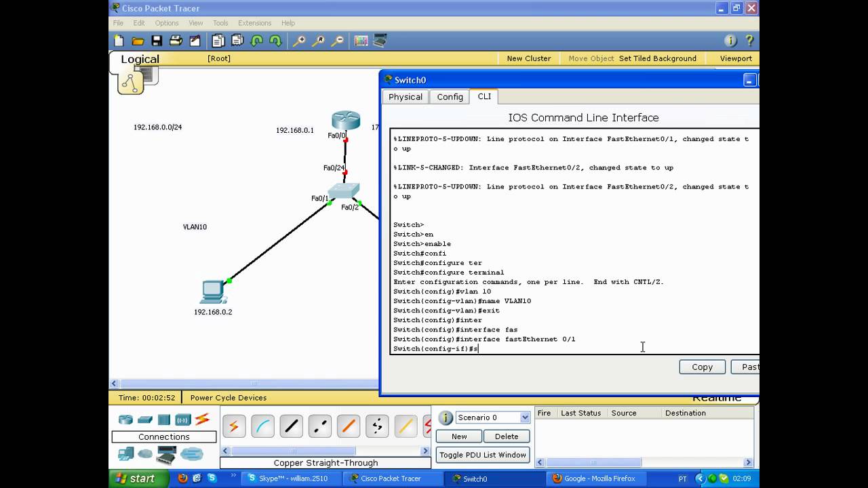Click the Copy icon in main toolbar

tap(218, 41)
